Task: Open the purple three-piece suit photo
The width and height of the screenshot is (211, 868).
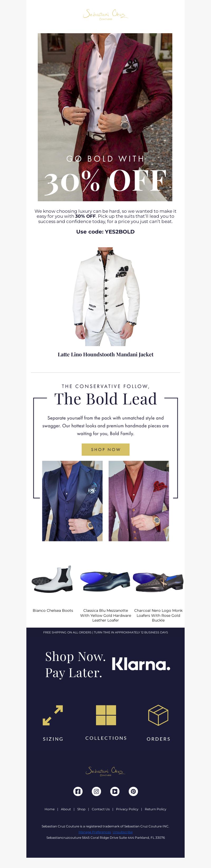Action: (138, 501)
